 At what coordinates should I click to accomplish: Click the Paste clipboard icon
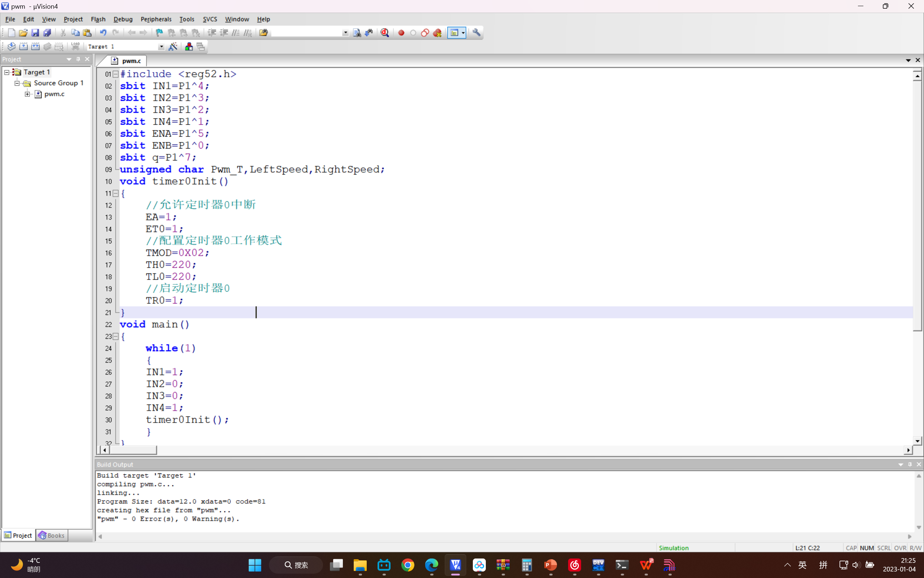coord(87,33)
